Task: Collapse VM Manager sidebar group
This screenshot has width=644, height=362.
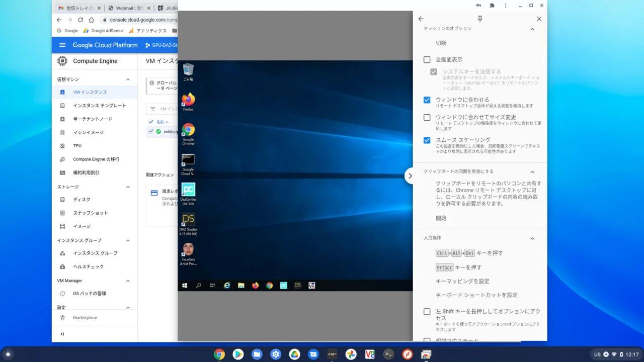Action: (x=128, y=281)
